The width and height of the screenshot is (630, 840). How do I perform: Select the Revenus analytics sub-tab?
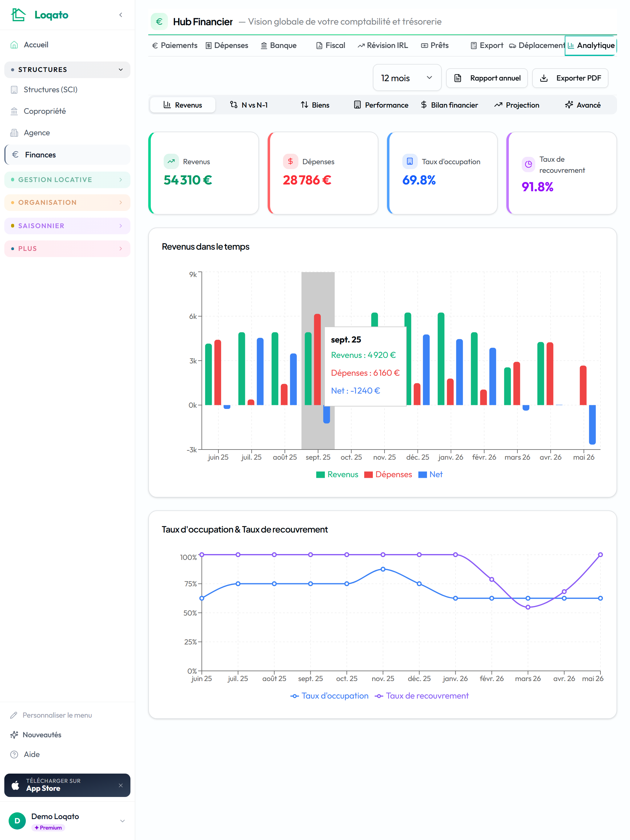183,105
